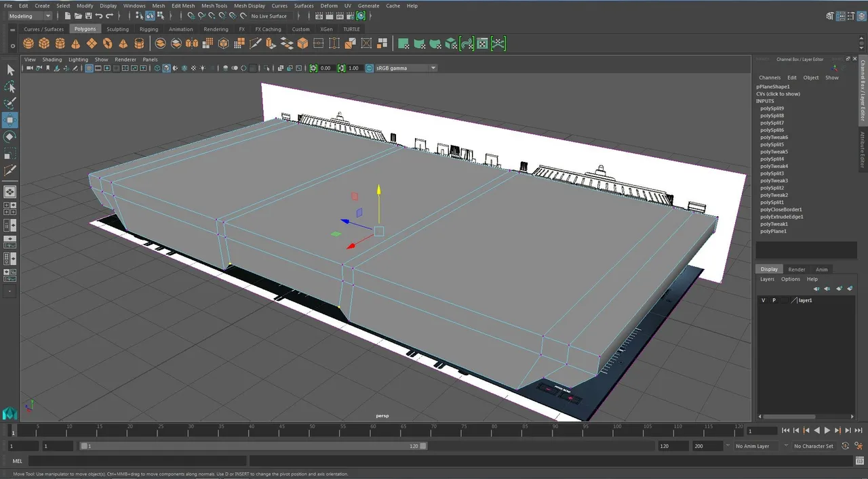
Task: Play the animation forwards
Action: click(827, 430)
